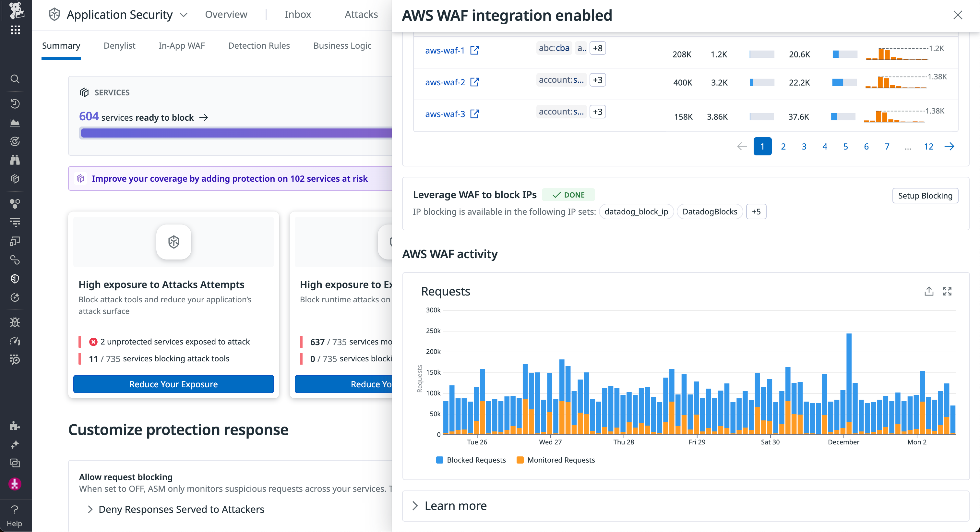Open the apps grid icon top left

tap(15, 30)
